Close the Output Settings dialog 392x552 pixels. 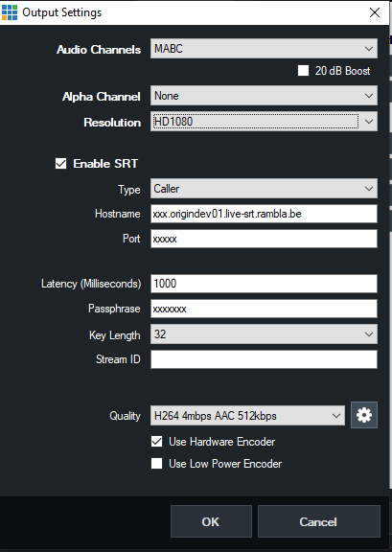click(375, 12)
